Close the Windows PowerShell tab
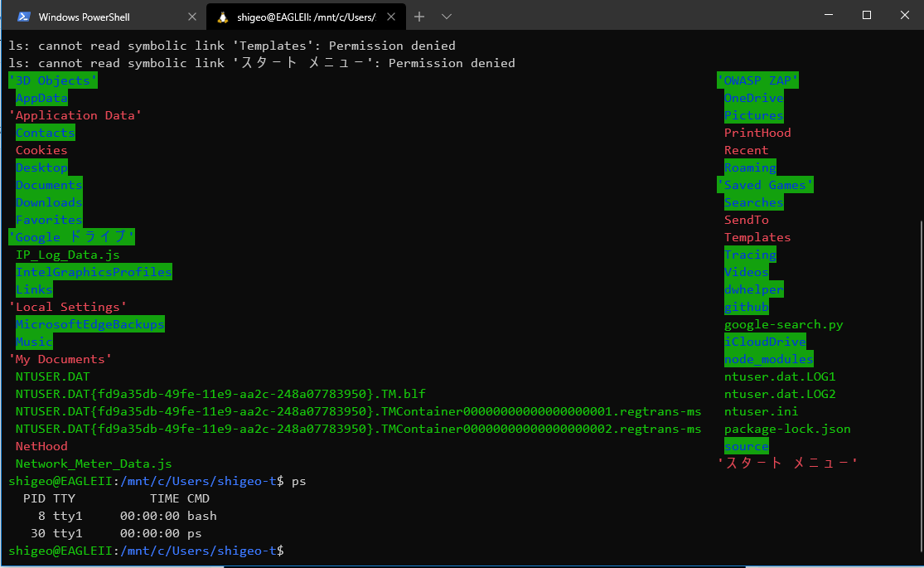This screenshot has height=568, width=924. 192,17
